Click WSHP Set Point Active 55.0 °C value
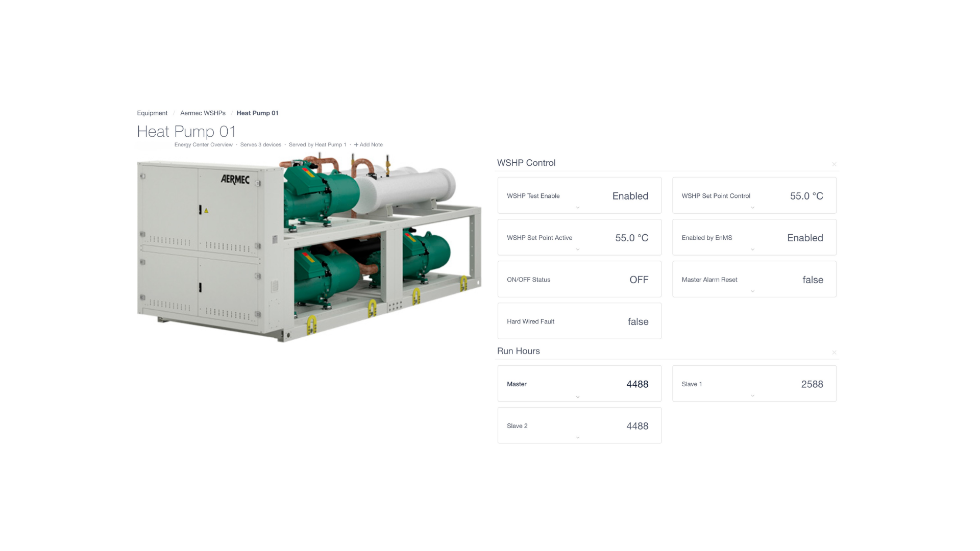 (632, 238)
